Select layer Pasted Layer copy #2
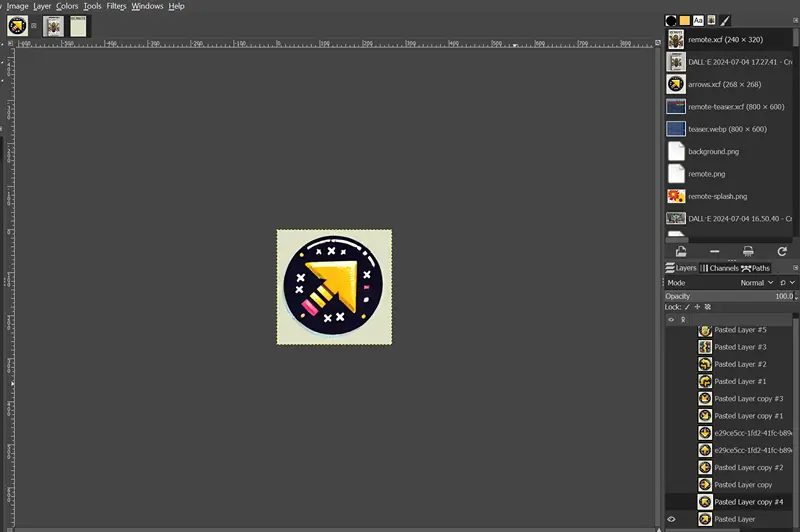The image size is (800, 532). click(x=729, y=468)
